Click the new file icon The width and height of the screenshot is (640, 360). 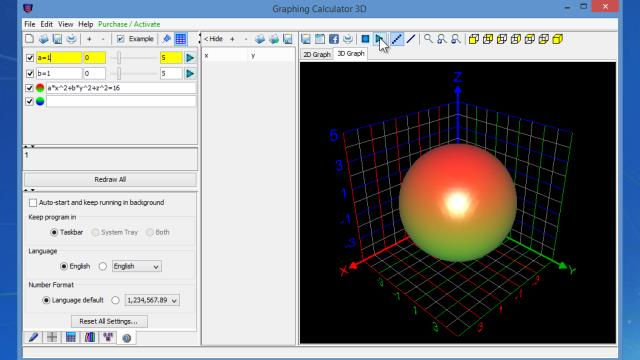coord(29,39)
